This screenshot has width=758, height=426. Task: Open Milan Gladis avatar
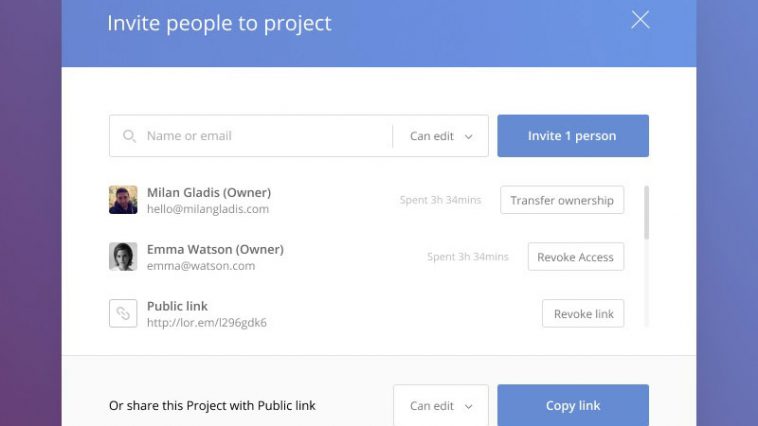click(x=123, y=200)
